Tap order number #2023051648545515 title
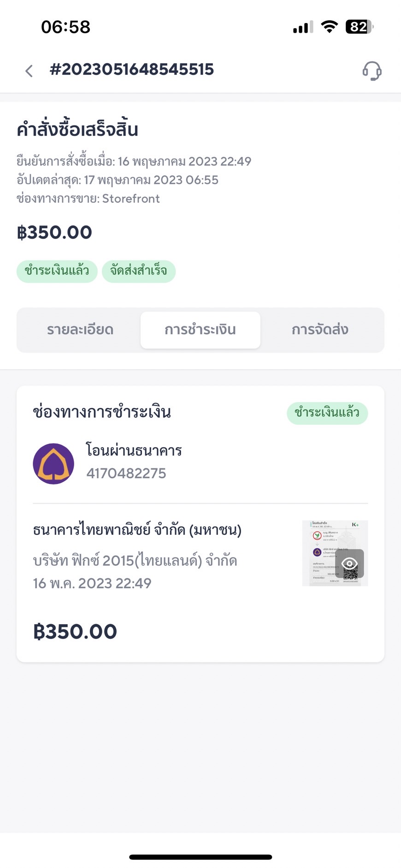The image size is (401, 868). coord(132,70)
